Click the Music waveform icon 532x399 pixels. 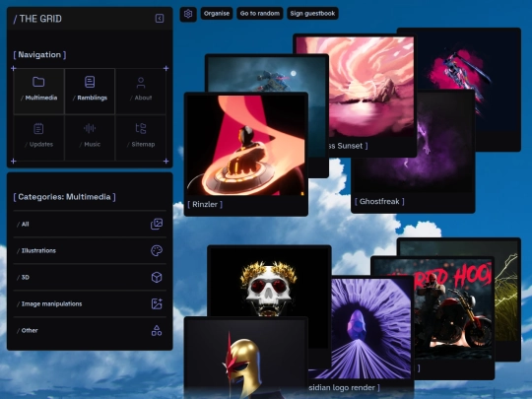[x=90, y=128]
